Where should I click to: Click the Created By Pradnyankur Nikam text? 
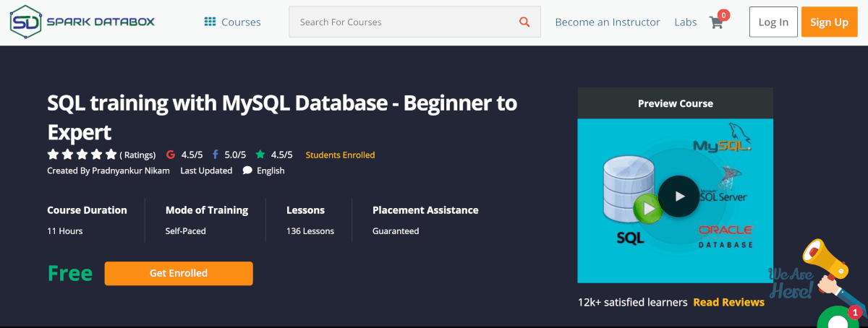click(x=109, y=171)
